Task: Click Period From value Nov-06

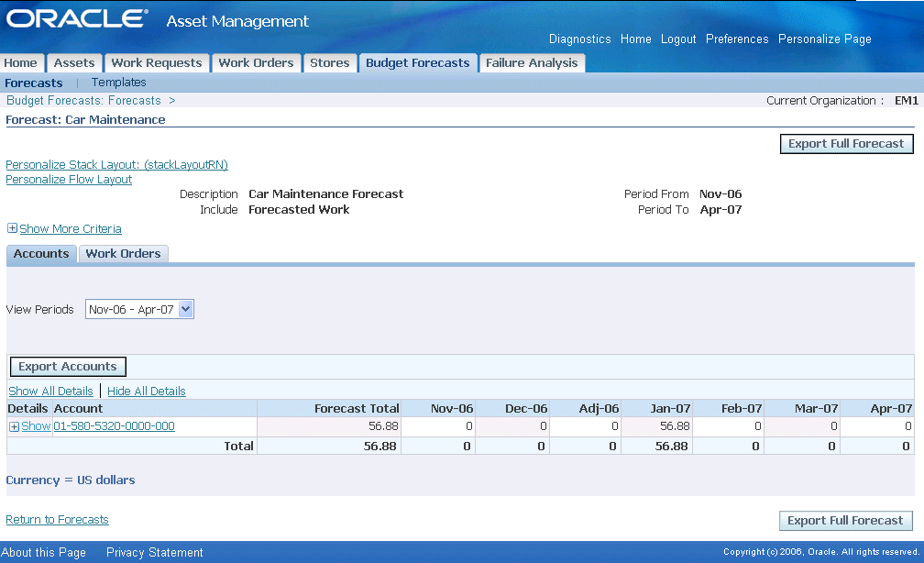Action: pyautogui.click(x=720, y=194)
